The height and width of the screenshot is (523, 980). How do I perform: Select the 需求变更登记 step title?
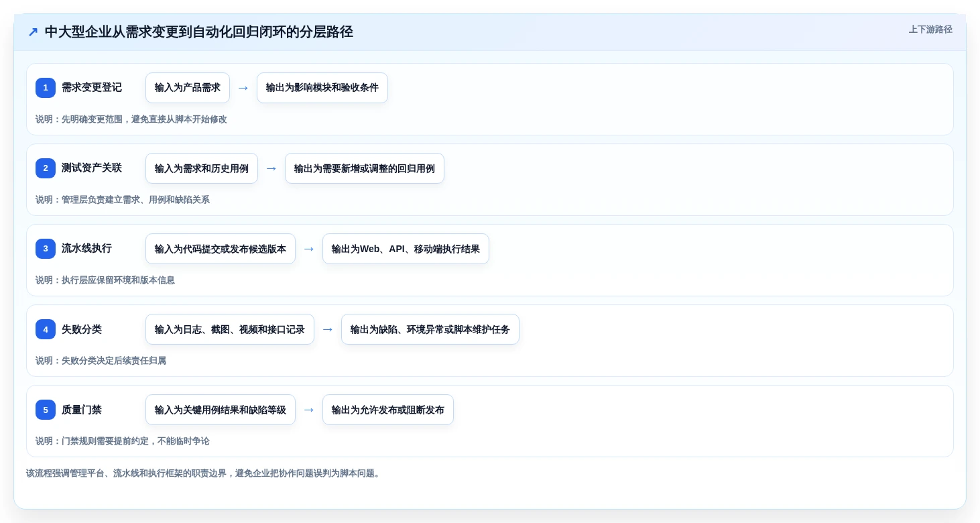(92, 88)
